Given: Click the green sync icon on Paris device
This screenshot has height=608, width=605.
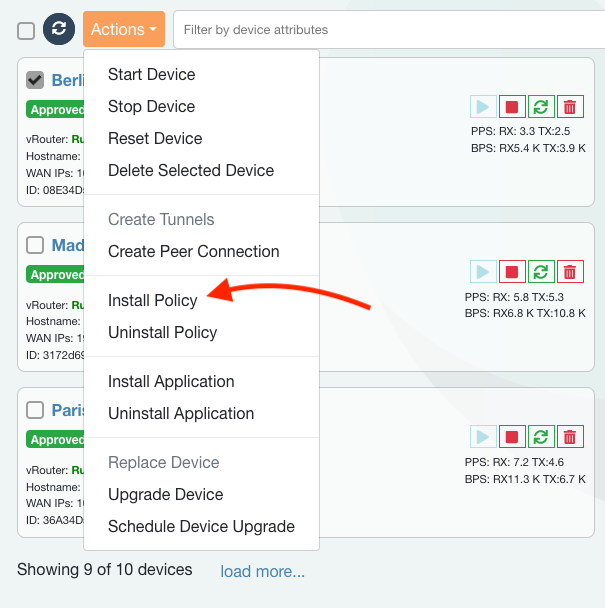Looking at the screenshot, I should 541,437.
